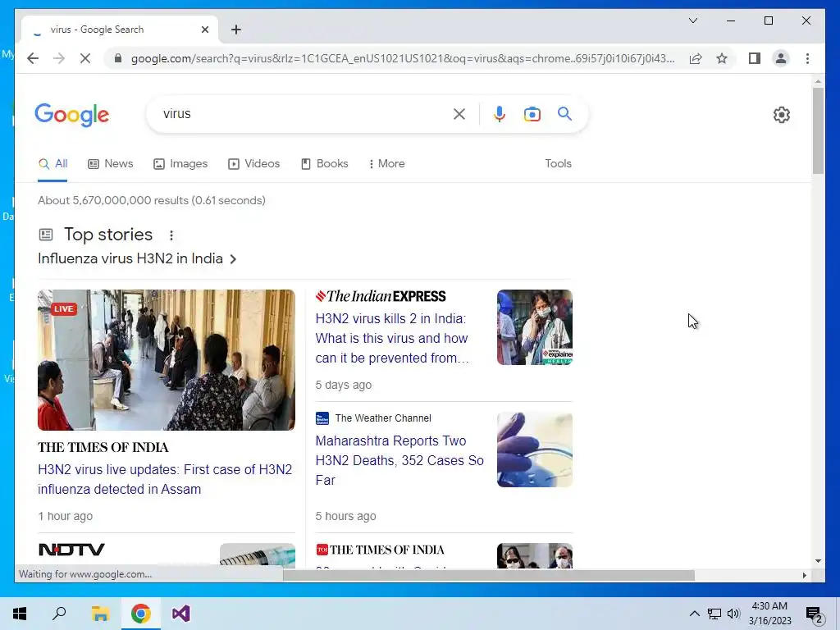
Task: Share this page icon in address bar
Action: click(x=696, y=58)
